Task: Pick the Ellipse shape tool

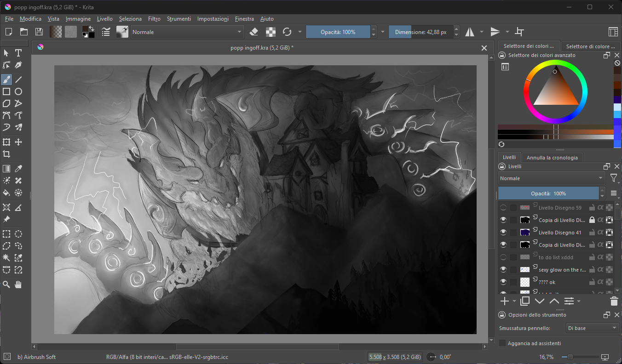Action: (x=18, y=91)
